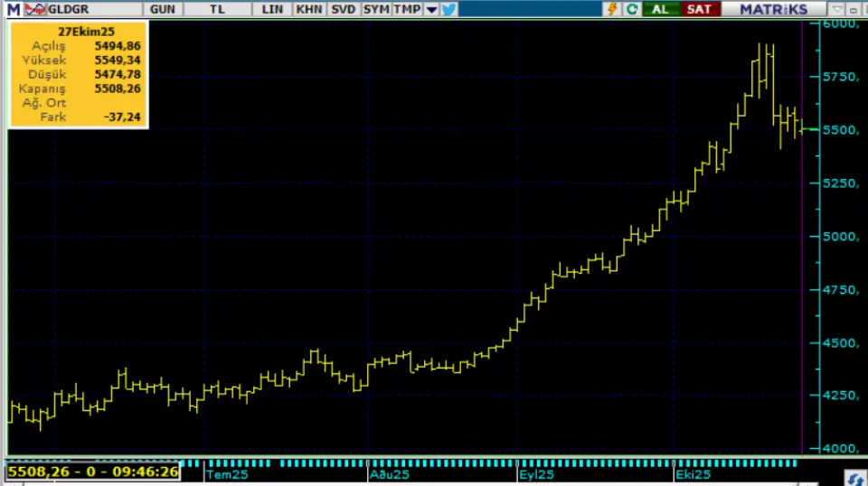Toggle LIN linear scale mode
The image size is (868, 486).
click(x=271, y=9)
